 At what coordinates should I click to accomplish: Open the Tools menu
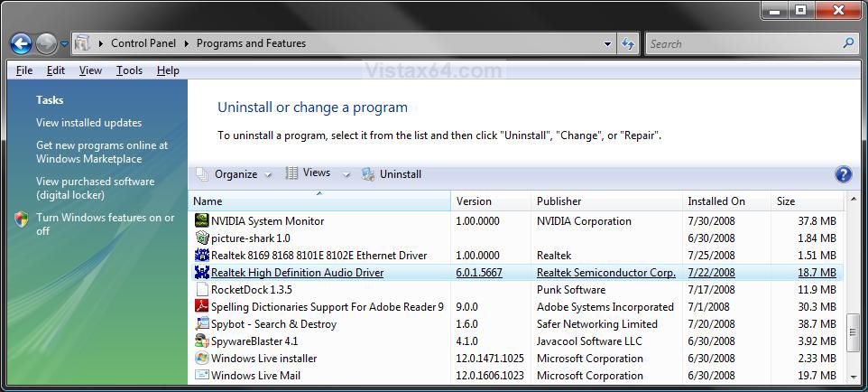point(130,70)
